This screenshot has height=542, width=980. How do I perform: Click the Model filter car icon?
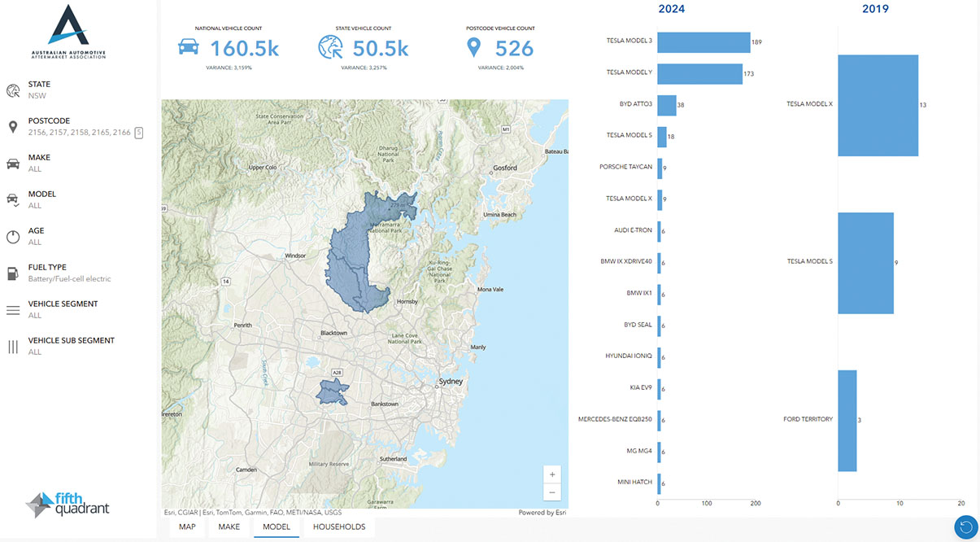[13, 200]
